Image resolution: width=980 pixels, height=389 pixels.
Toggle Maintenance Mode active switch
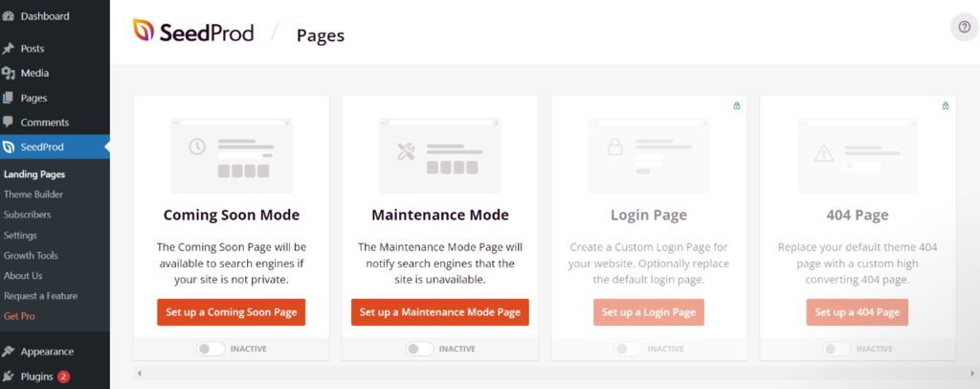(x=419, y=349)
